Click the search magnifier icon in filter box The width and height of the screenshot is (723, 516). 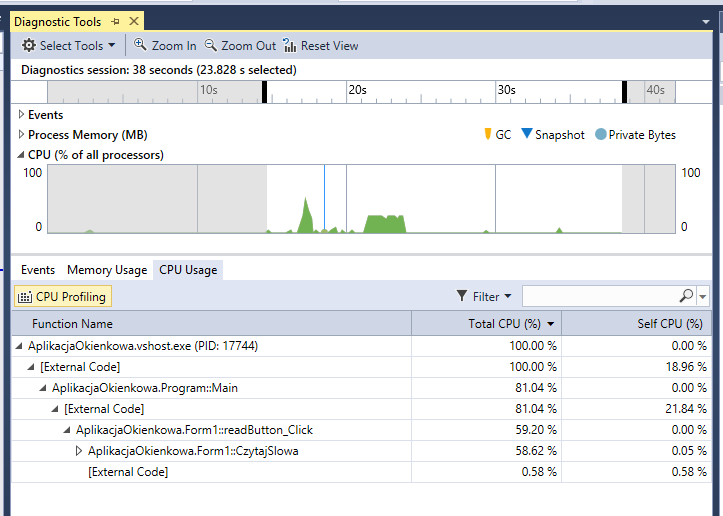[x=686, y=296]
